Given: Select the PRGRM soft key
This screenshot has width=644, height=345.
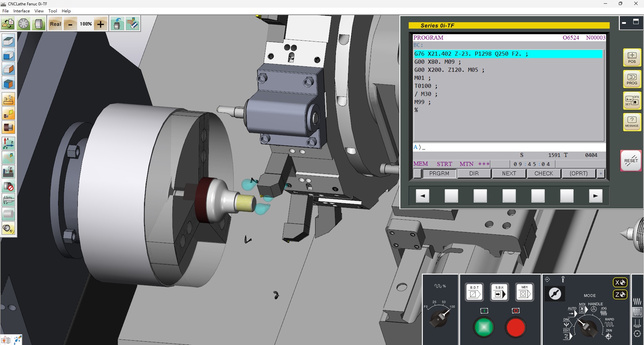Looking at the screenshot, I should click(x=439, y=173).
